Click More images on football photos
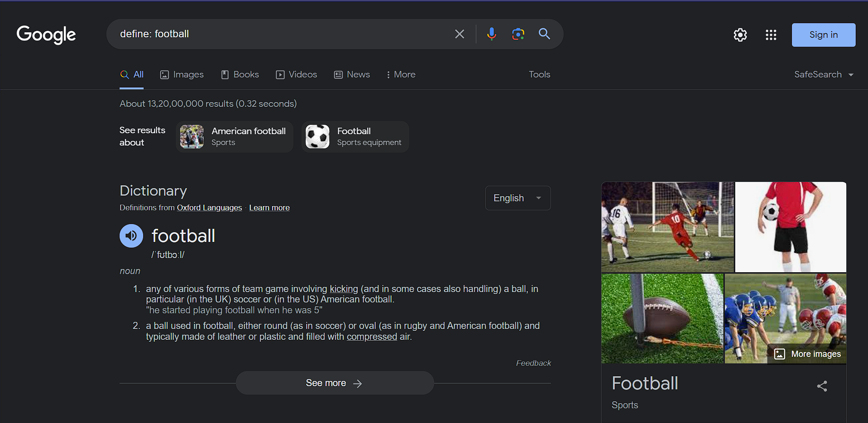Viewport: 868px width, 423px height. click(808, 354)
